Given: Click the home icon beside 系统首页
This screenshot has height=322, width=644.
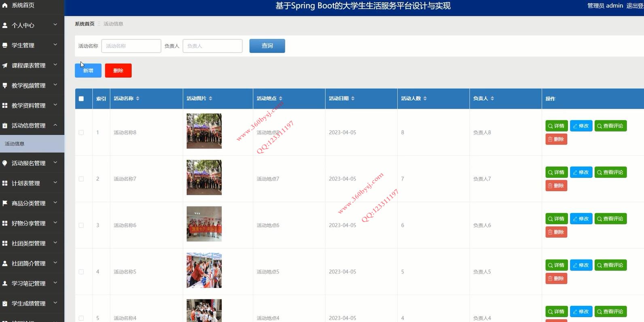Looking at the screenshot, I should [x=5, y=5].
